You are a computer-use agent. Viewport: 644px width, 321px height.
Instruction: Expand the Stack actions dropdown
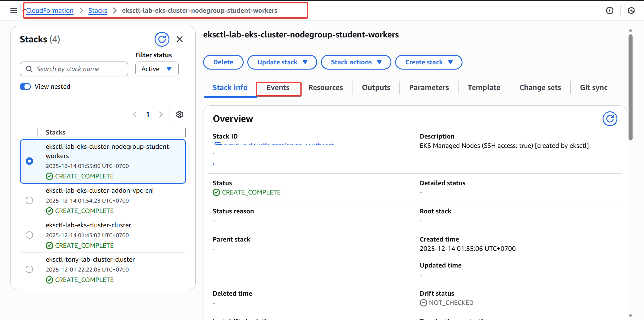point(356,62)
